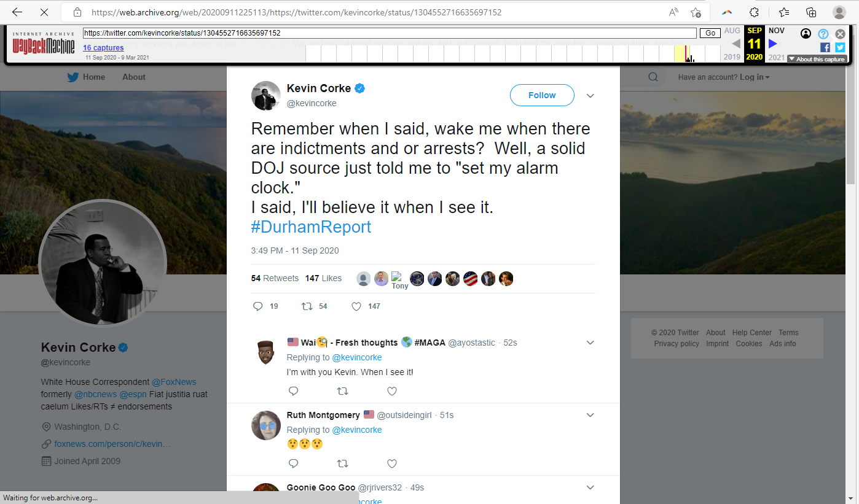Screen dimensions: 859x504
Task: Go to previous capture arrow in Wayback toolbar
Action: (735, 44)
